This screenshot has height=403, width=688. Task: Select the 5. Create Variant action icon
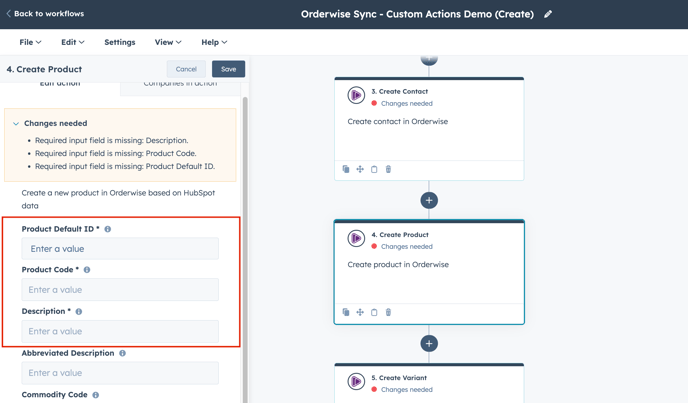pyautogui.click(x=356, y=381)
